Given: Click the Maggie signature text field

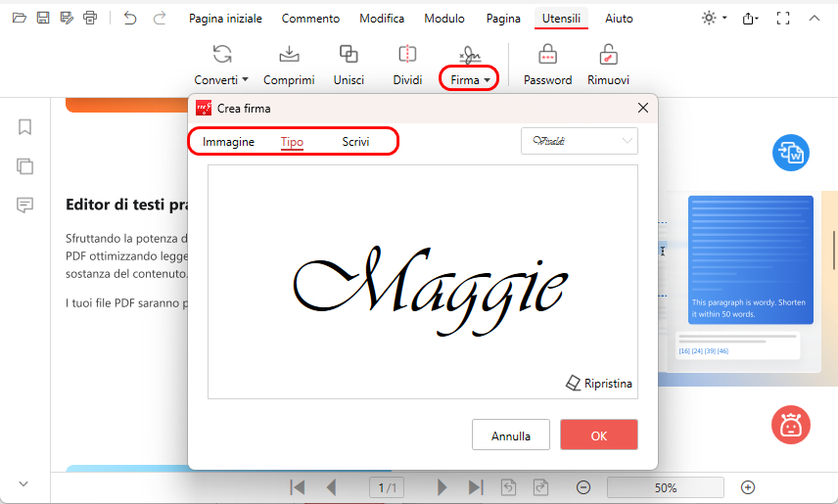Looking at the screenshot, I should [423, 282].
